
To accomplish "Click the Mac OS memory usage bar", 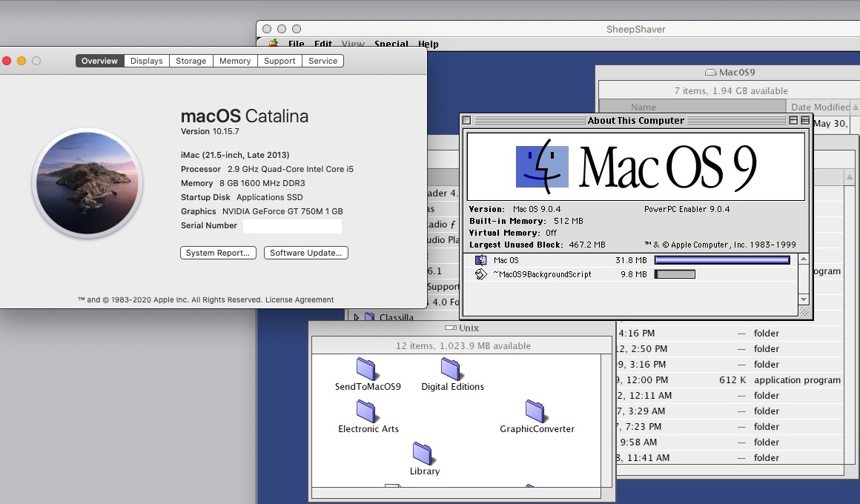I will click(722, 260).
